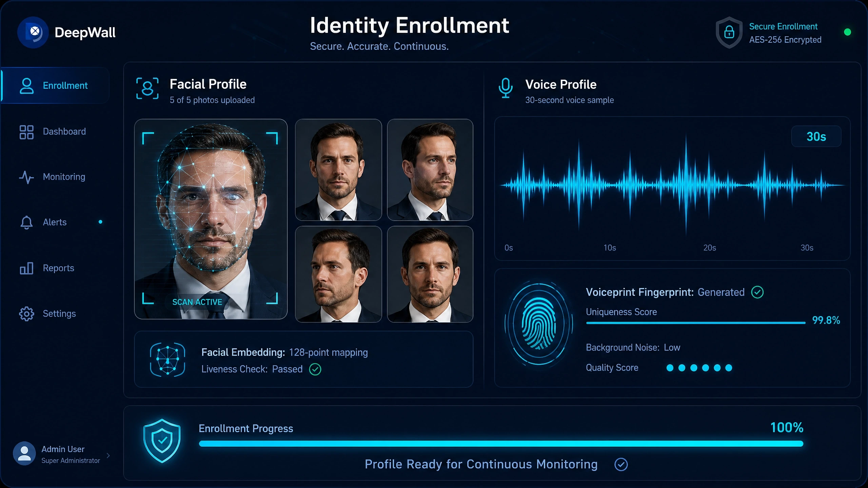Click the Reports bar chart icon
The height and width of the screenshot is (488, 868).
coord(26,268)
